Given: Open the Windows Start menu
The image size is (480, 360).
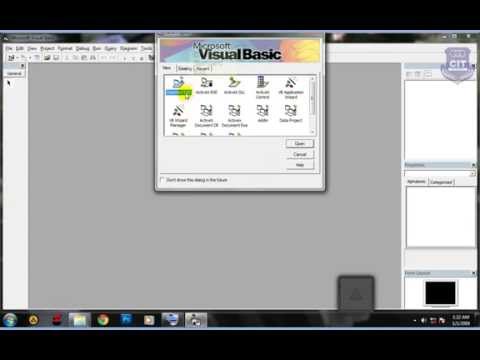Looking at the screenshot, I should tap(10, 320).
